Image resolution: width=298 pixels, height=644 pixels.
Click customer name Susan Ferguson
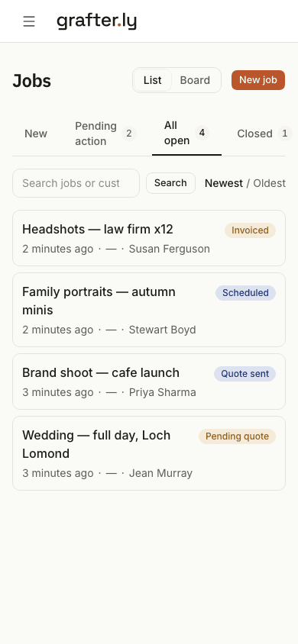170,249
